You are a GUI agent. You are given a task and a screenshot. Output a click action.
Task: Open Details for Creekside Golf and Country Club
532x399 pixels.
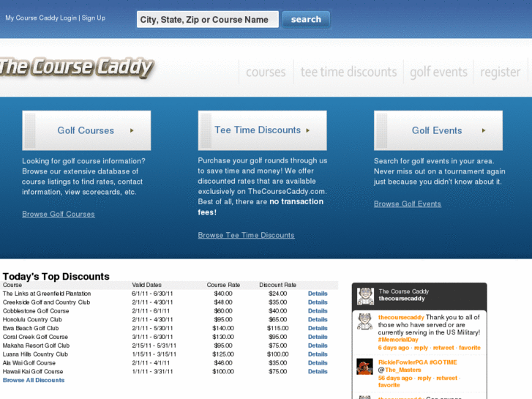318,302
